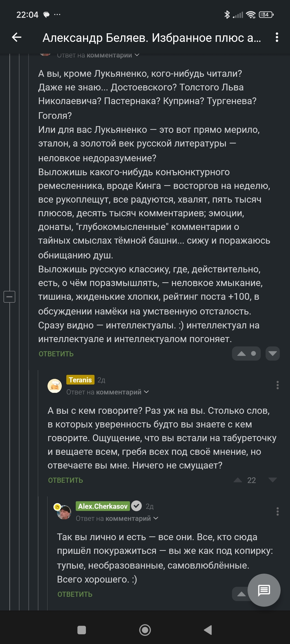Upvote the long comment about Лукьяненко
Screen dimensions: 290x644
click(242, 353)
